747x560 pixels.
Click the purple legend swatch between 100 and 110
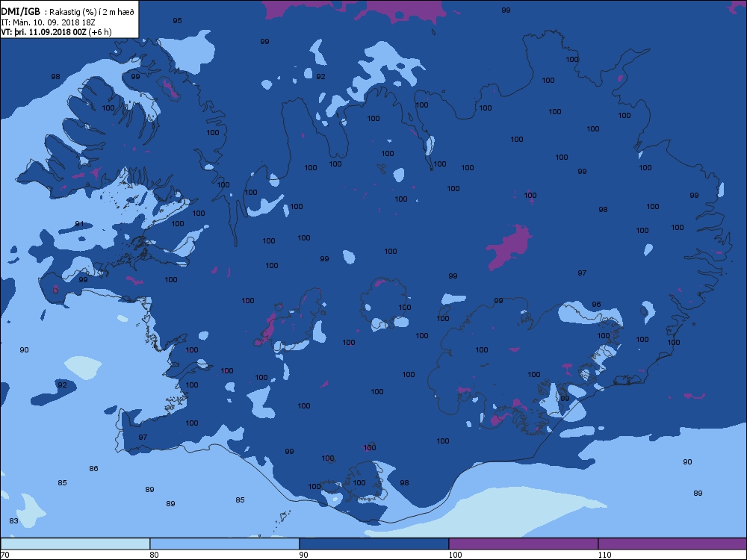(523, 544)
